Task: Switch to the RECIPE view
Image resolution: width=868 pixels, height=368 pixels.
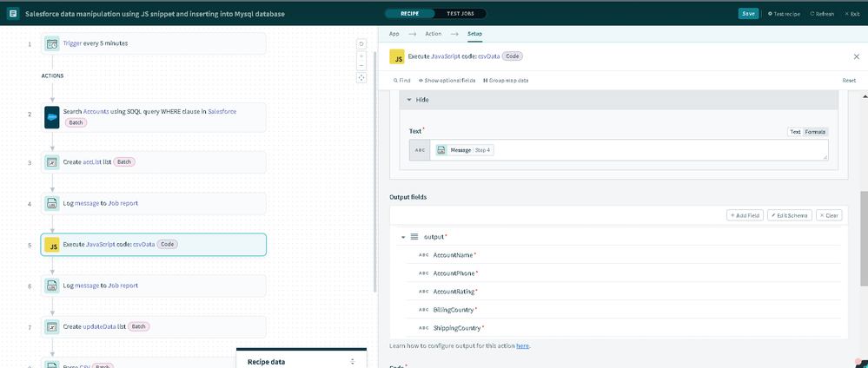Action: tap(409, 13)
